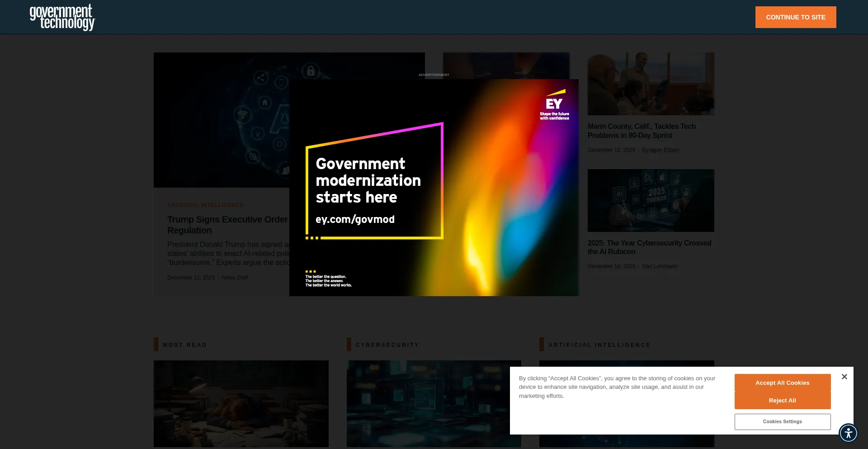Click the Reject All button
This screenshot has height=449, width=868.
(782, 401)
